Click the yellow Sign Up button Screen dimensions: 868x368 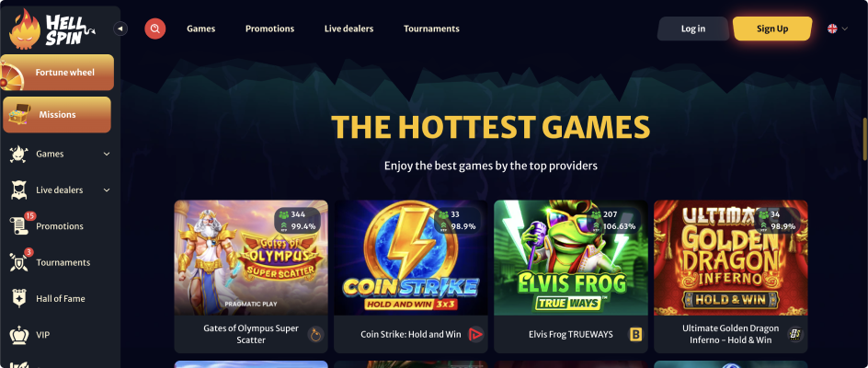point(772,29)
